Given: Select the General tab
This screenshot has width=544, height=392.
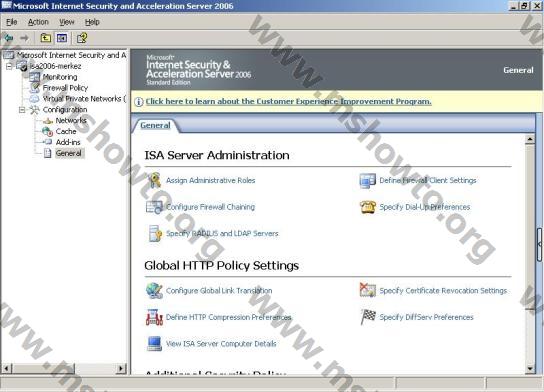Looking at the screenshot, I should point(155,125).
